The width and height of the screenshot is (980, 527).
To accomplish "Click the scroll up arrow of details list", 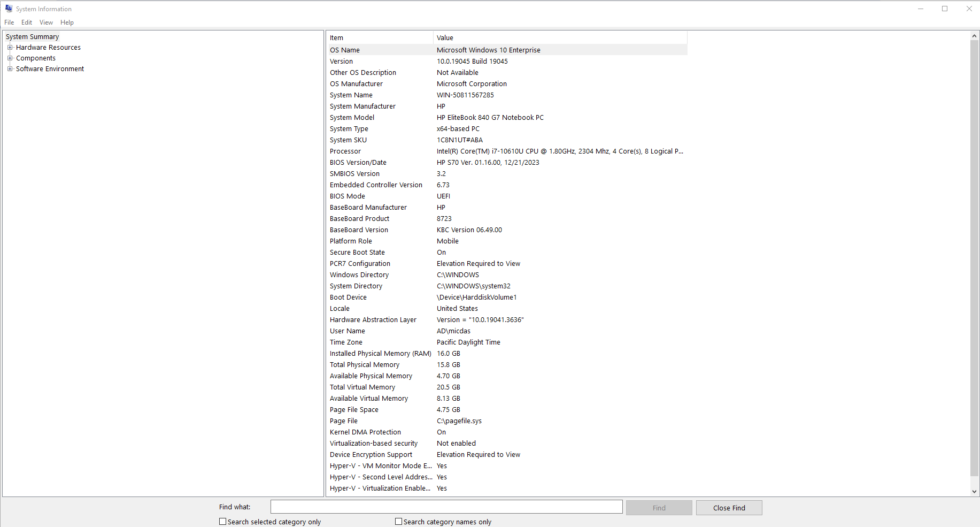I will pyautogui.click(x=974, y=36).
